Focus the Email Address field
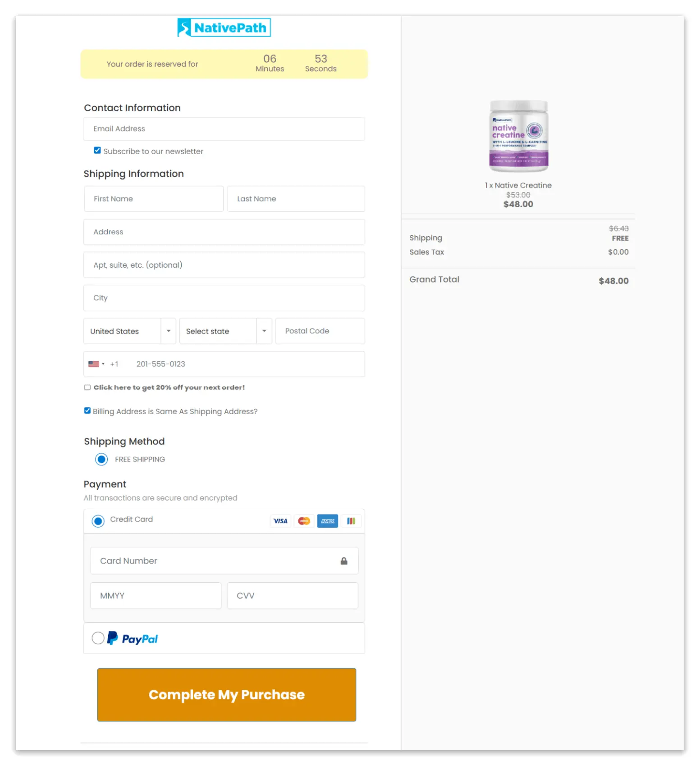 tap(224, 129)
